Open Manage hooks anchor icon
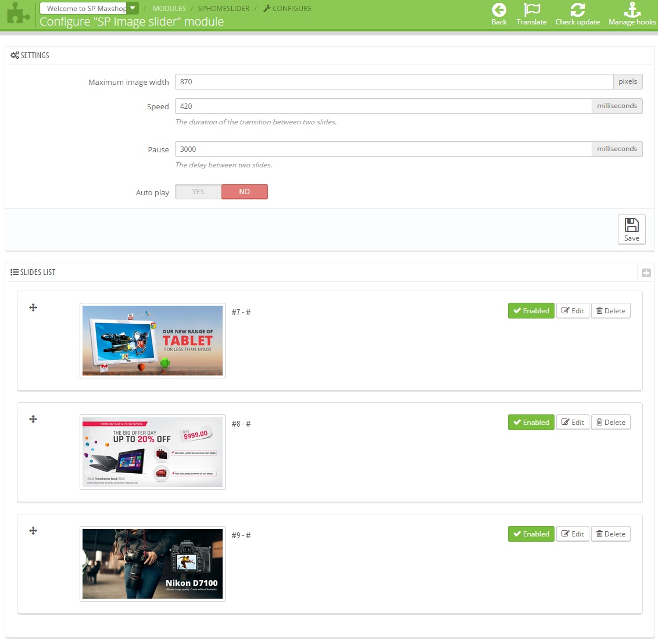 click(632, 10)
